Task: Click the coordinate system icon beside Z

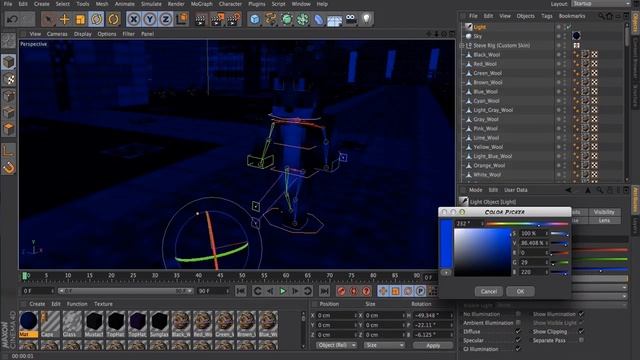Action: pyautogui.click(x=182, y=19)
